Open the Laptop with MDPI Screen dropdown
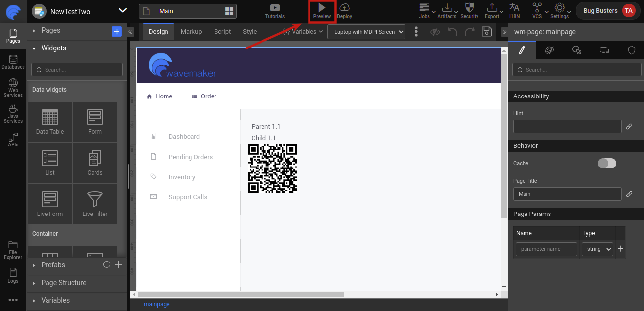Screen dimensions: 644x311 (366, 31)
